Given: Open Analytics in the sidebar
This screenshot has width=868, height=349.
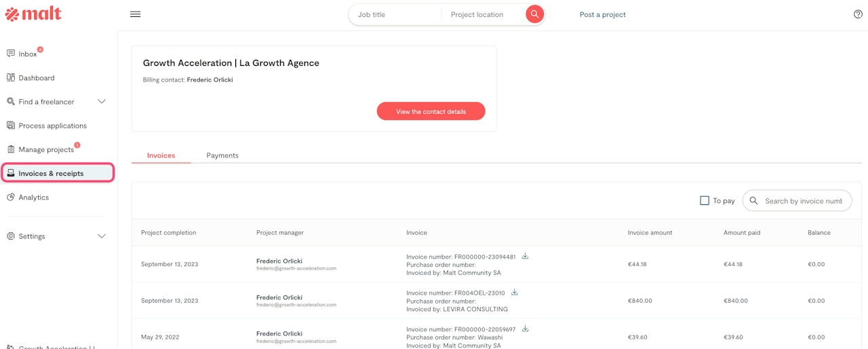Looking at the screenshot, I should click(34, 198).
